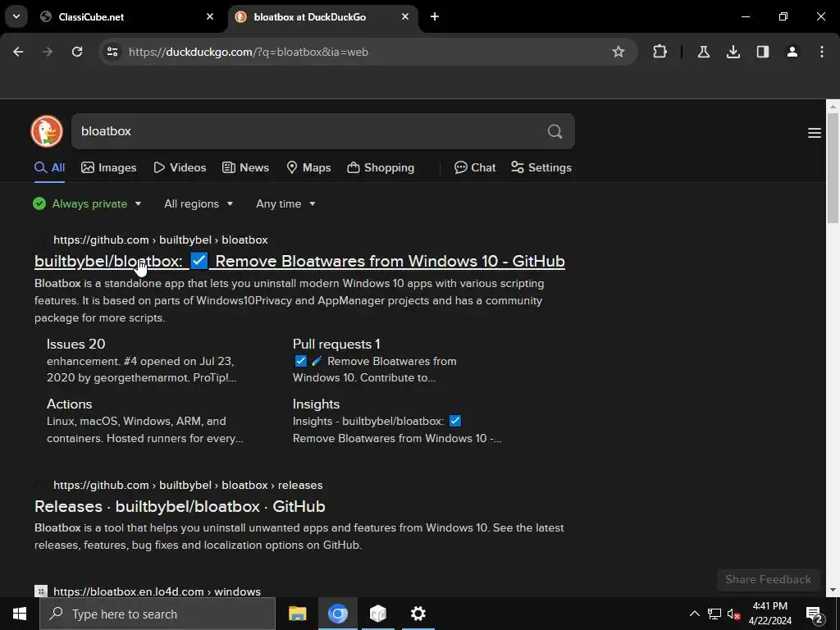Reload the current page
Image resolution: width=840 pixels, height=630 pixels.
[77, 52]
